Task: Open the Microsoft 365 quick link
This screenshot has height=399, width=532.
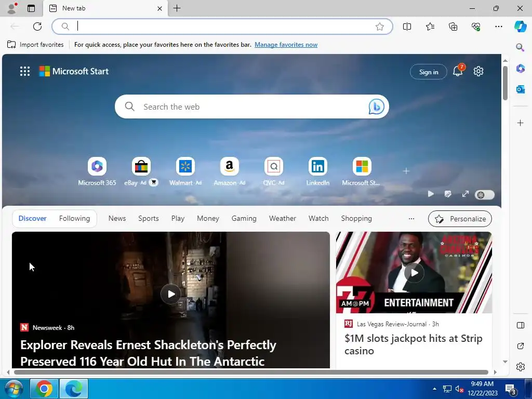Action: (97, 171)
